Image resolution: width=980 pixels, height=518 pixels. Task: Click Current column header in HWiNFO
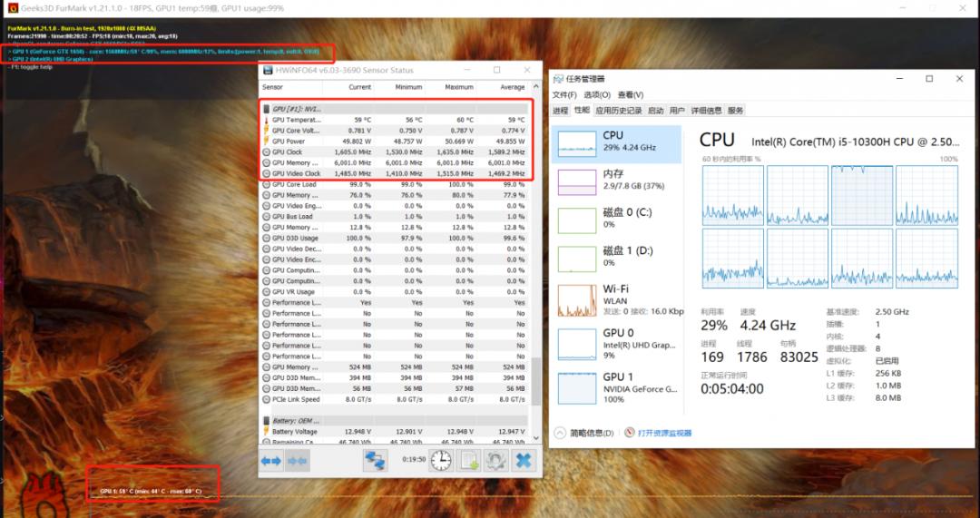348,87
